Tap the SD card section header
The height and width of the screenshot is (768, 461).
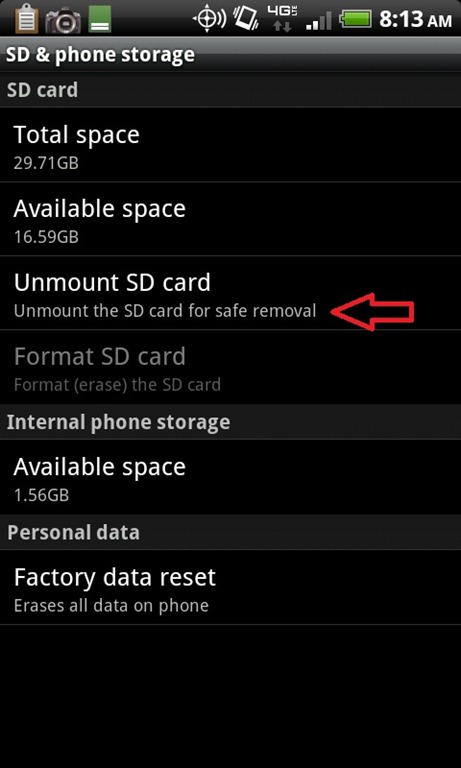(230, 90)
